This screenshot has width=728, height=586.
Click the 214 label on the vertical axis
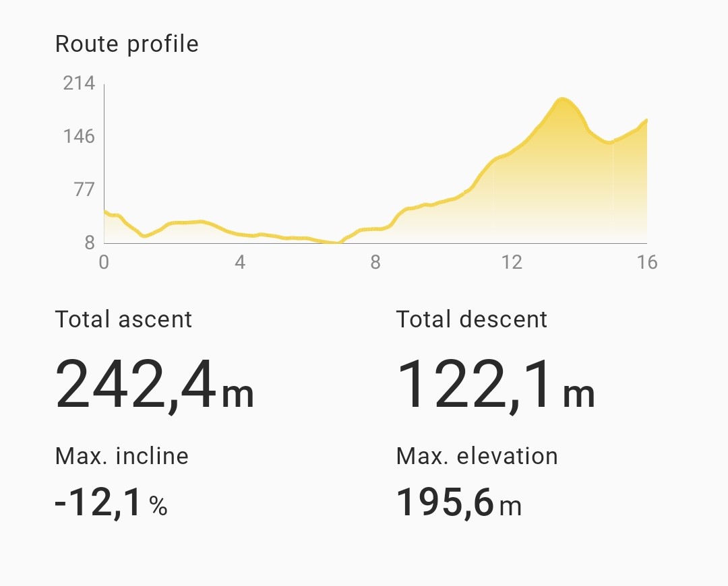tap(79, 84)
